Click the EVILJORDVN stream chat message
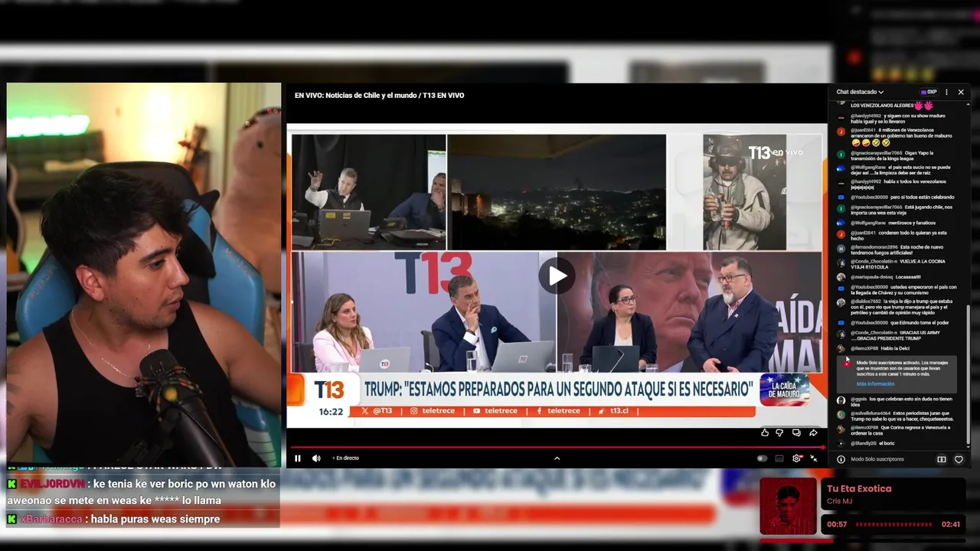This screenshot has width=980, height=551. [x=142, y=492]
